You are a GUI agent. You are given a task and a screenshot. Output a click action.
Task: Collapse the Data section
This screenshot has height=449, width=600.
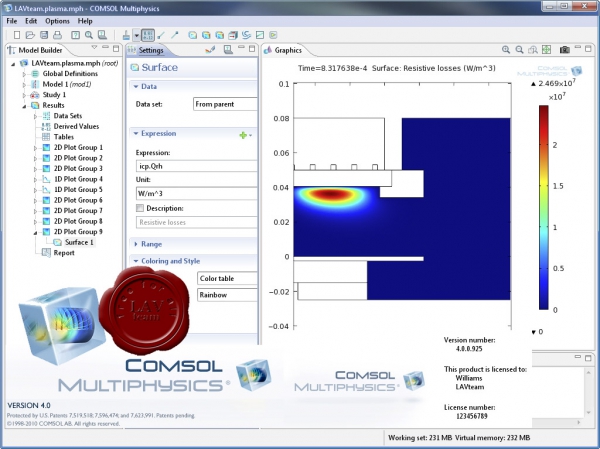click(x=136, y=87)
